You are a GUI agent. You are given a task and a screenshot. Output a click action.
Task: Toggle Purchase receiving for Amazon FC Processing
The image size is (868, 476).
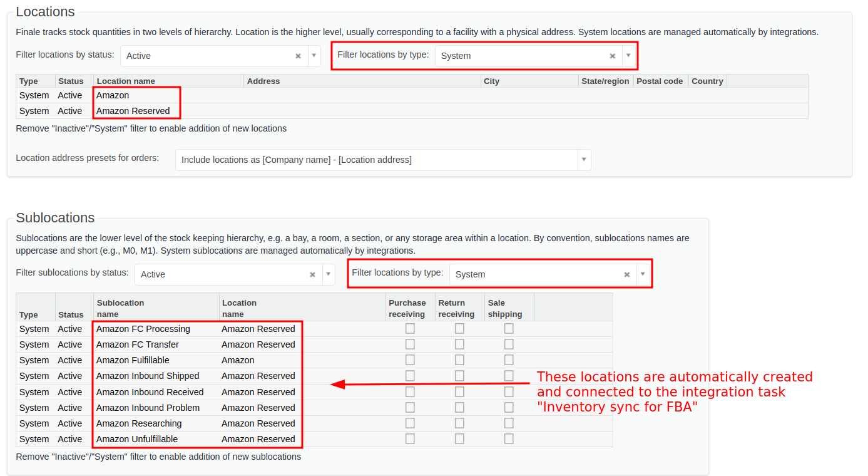tap(410, 328)
